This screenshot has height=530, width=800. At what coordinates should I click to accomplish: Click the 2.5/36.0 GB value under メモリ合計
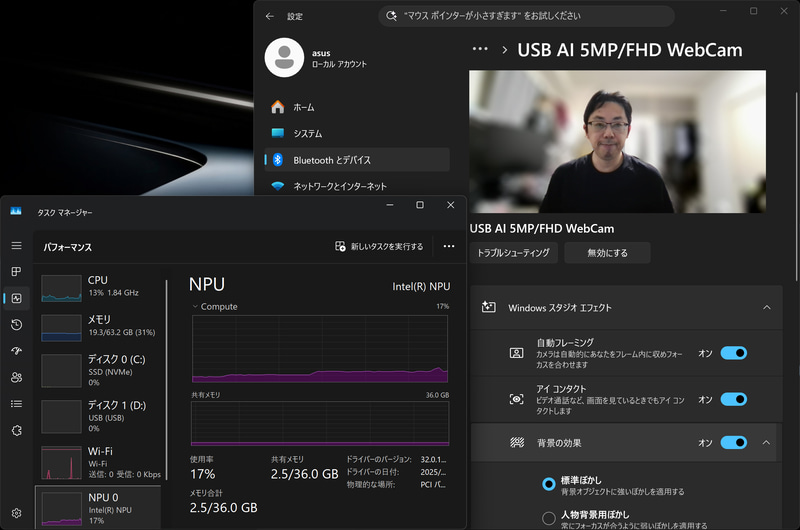pyautogui.click(x=223, y=508)
